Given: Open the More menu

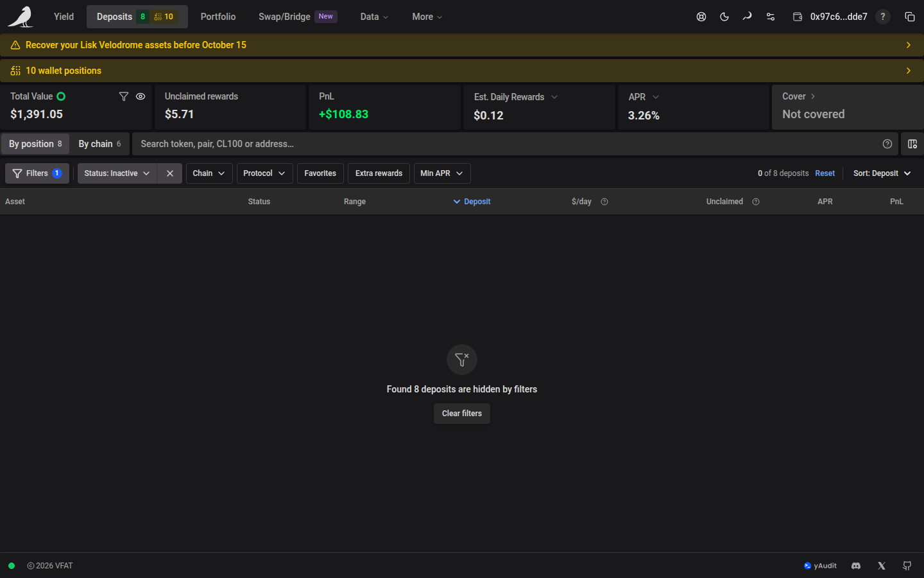Looking at the screenshot, I should pos(427,17).
